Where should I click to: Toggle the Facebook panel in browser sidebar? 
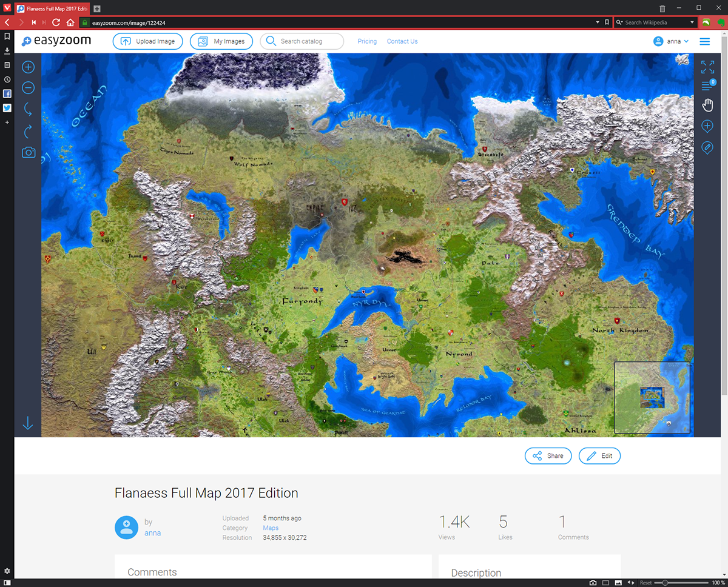click(x=7, y=93)
